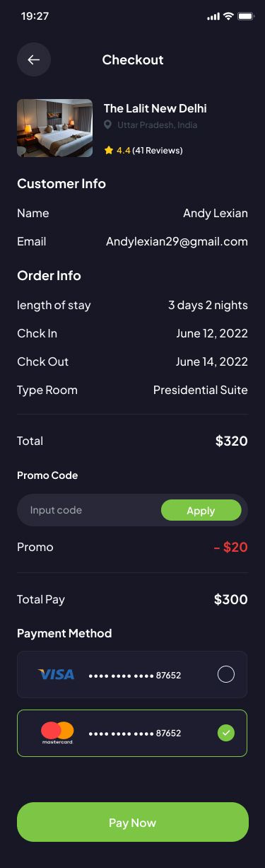Focus the Input code field
Image resolution: width=265 pixels, height=868 pixels.
(x=89, y=510)
